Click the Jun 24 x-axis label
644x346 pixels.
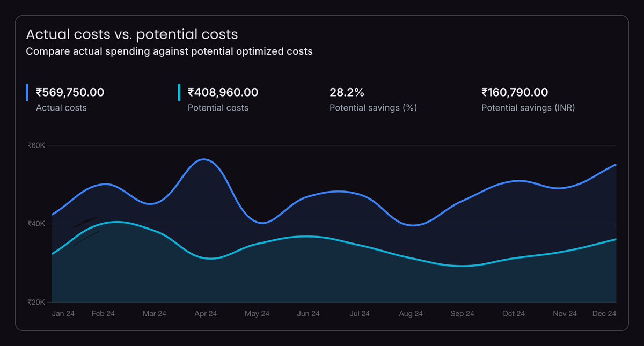pyautogui.click(x=308, y=314)
